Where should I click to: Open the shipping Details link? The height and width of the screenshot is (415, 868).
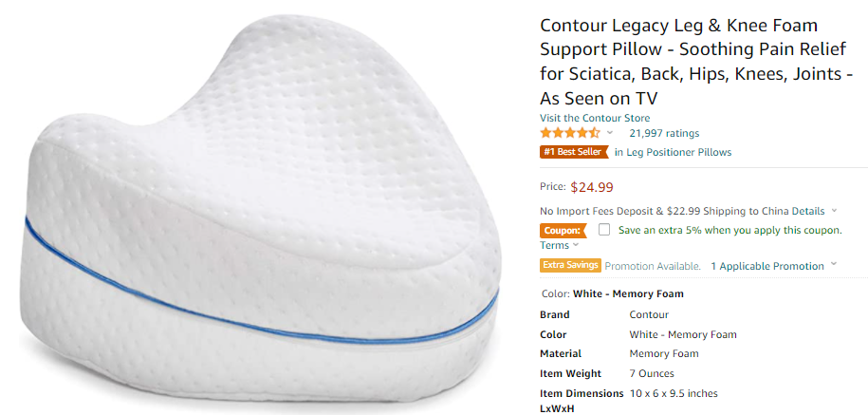click(x=808, y=211)
